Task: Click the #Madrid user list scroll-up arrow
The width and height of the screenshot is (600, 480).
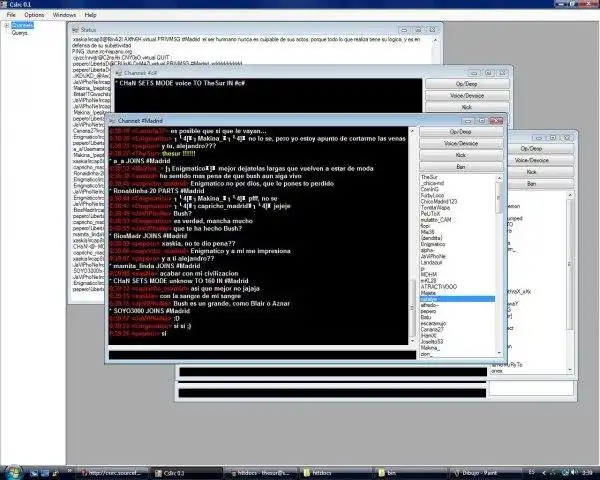Action: (x=499, y=178)
